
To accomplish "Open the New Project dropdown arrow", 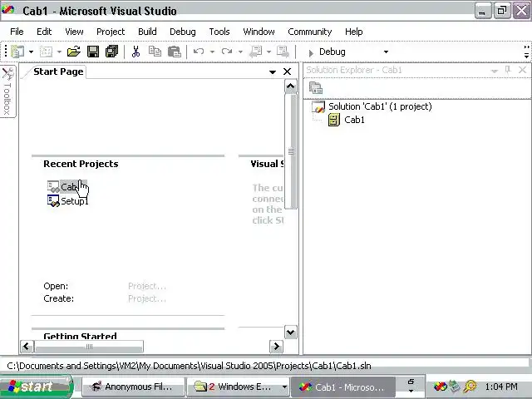I will click(31, 52).
